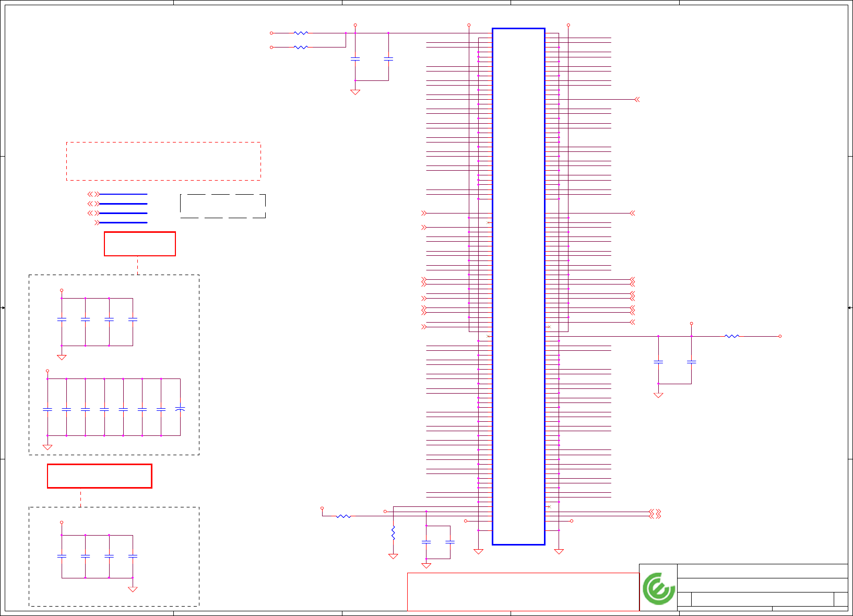
Task: Click the lower of two stacked top-left resistors
Action: tap(301, 47)
